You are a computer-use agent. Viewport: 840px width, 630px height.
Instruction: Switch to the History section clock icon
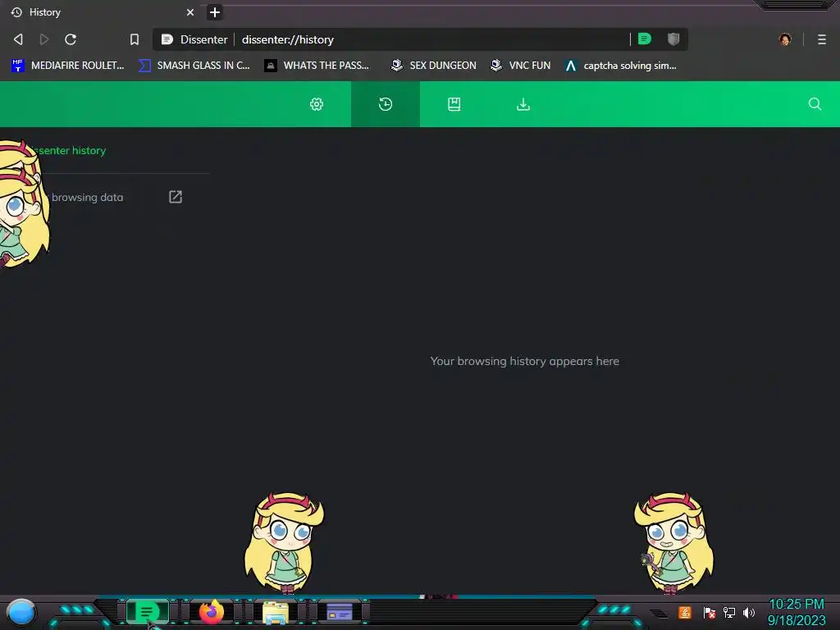(386, 104)
